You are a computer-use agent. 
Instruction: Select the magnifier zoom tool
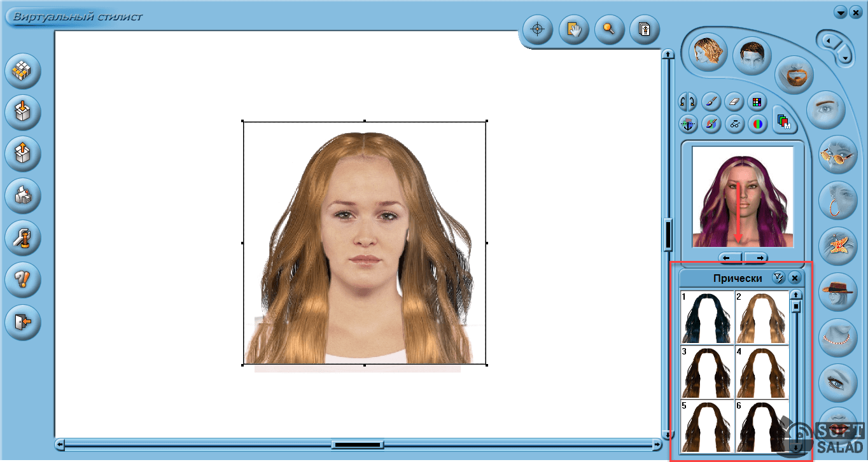610,30
